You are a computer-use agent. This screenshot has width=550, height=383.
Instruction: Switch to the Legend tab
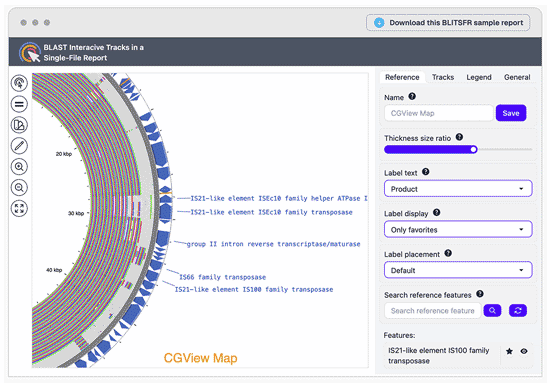(x=479, y=77)
